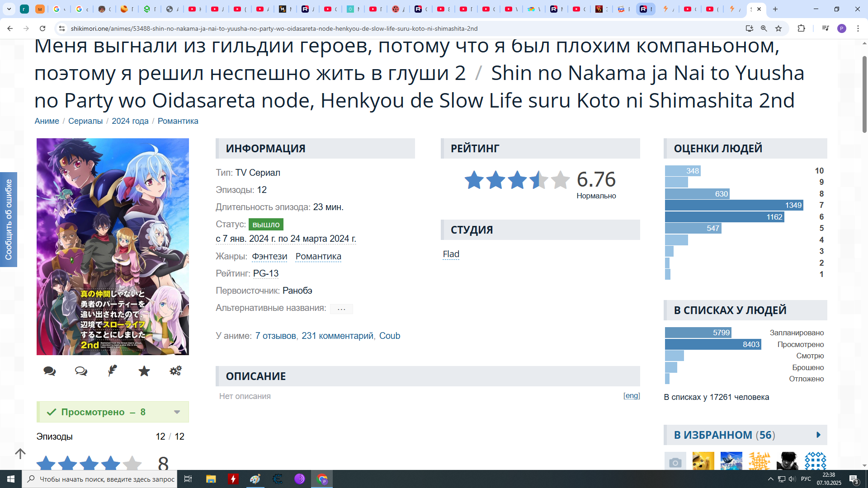868x488 pixels.
Task: Expand alternative names with the ellipsis button
Action: pyautogui.click(x=341, y=309)
